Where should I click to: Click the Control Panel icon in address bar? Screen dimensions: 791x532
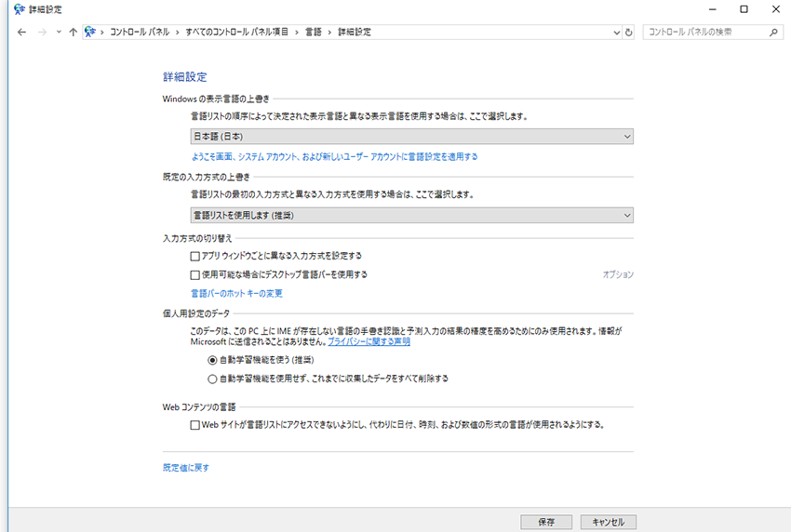pyautogui.click(x=91, y=32)
